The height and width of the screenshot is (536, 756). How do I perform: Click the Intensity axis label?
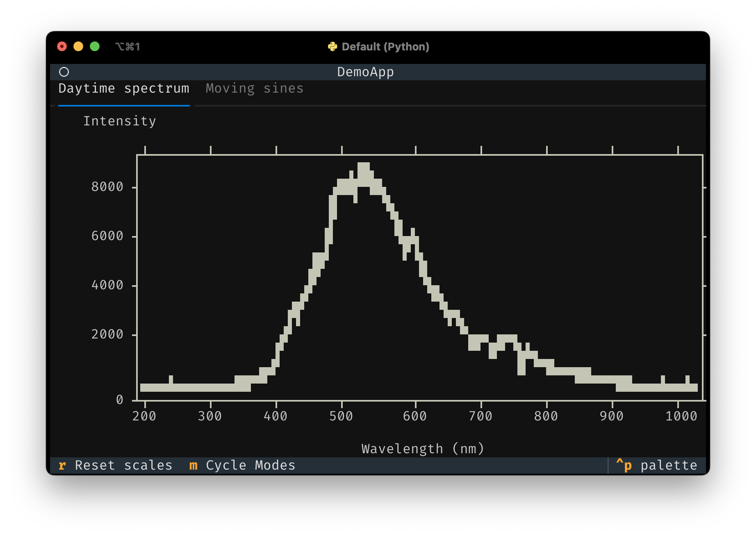(x=120, y=120)
